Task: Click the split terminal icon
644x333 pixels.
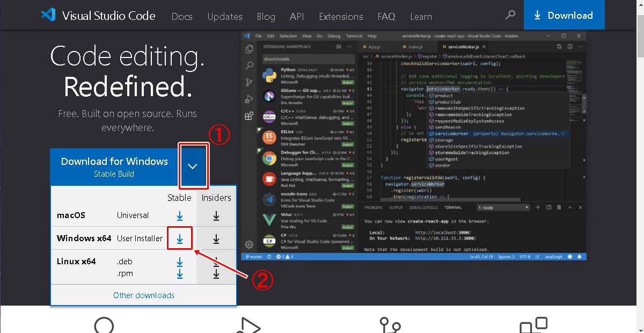Action: click(548, 207)
